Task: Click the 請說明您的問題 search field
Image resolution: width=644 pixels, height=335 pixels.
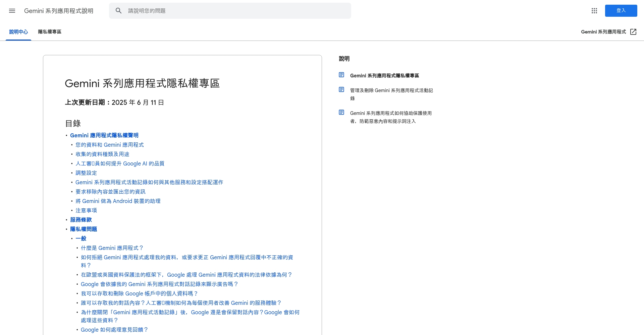Action: coord(230,11)
